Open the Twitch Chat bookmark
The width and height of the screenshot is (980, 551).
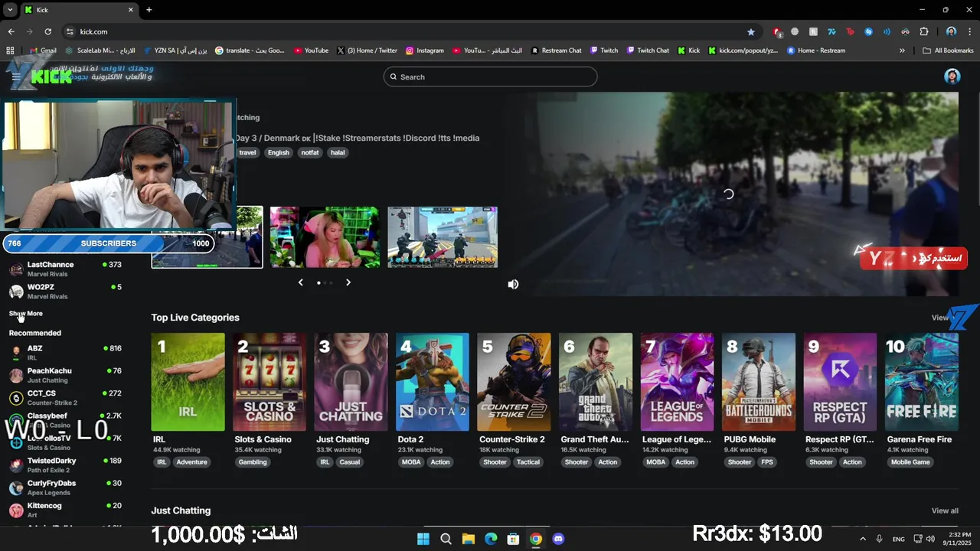coord(648,51)
